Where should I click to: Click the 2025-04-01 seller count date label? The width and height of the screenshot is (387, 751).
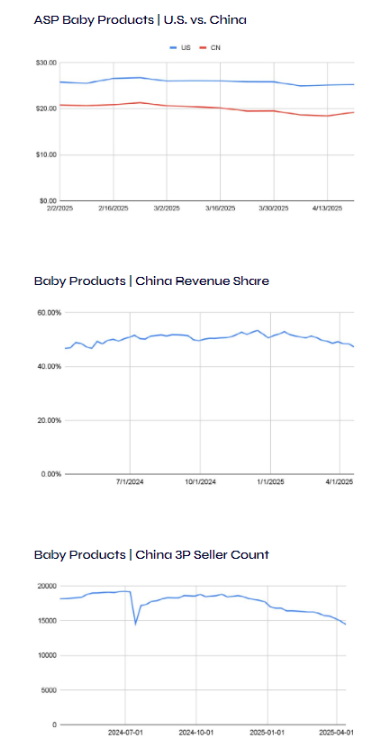337,732
